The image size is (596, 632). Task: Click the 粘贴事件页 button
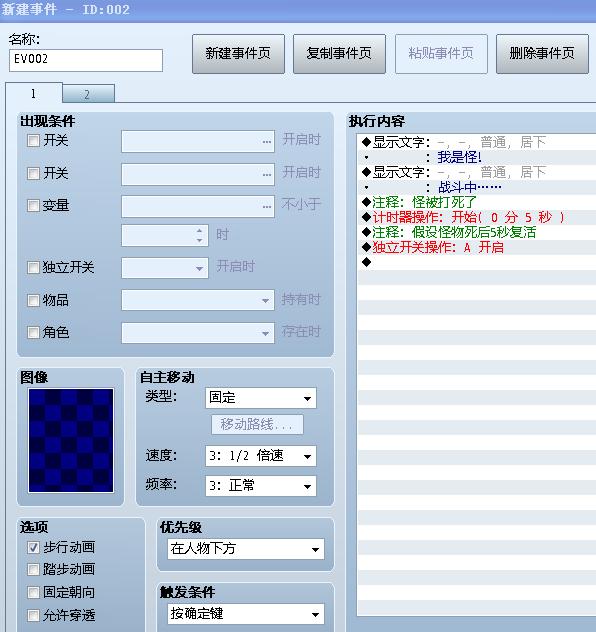(x=441, y=54)
